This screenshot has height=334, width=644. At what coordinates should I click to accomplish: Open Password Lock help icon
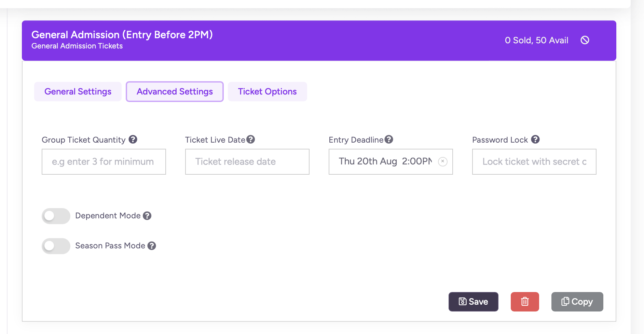click(535, 140)
